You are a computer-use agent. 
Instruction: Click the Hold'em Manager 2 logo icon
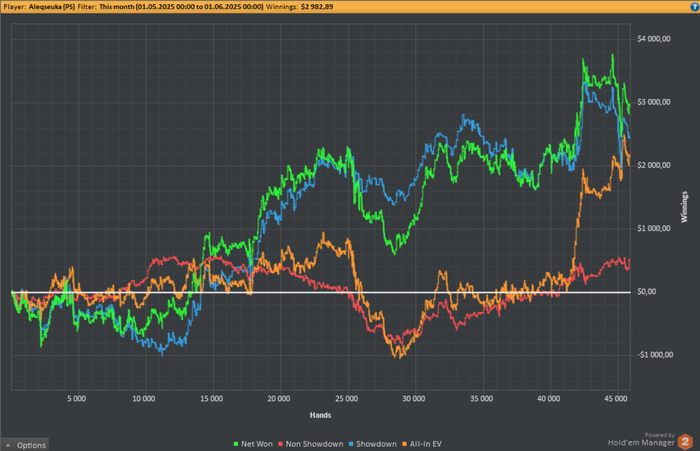tap(685, 442)
